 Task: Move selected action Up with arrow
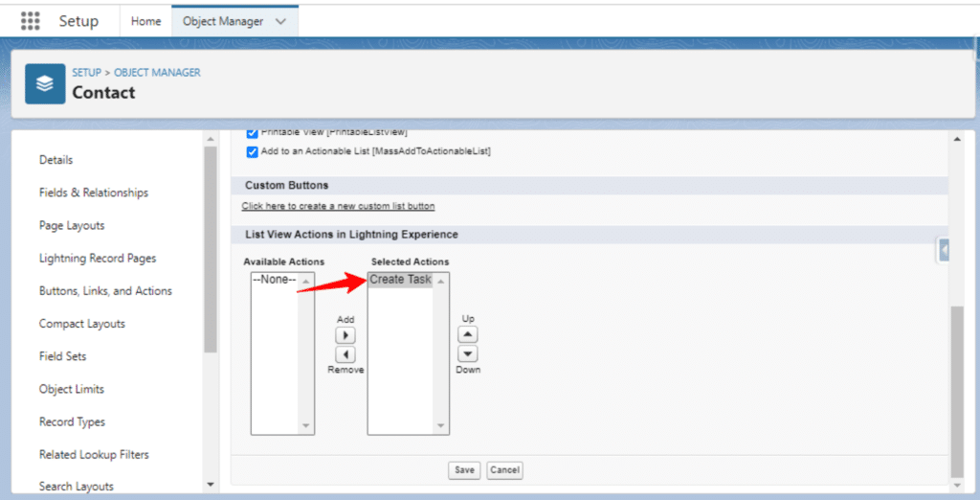[x=467, y=335]
